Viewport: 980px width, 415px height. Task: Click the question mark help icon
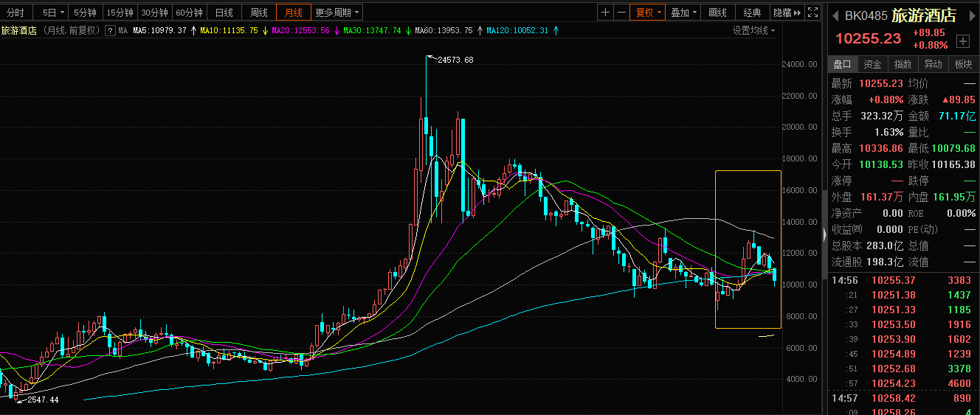(x=110, y=30)
